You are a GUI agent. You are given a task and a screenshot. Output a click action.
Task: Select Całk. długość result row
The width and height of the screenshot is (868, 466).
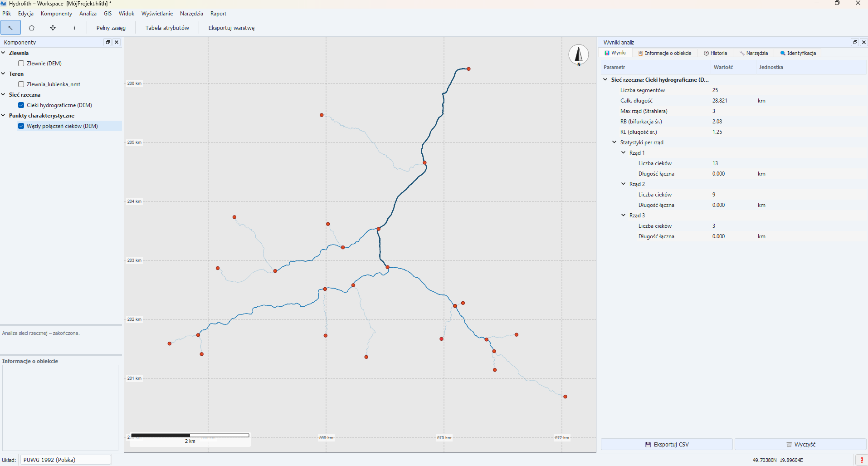coord(734,101)
